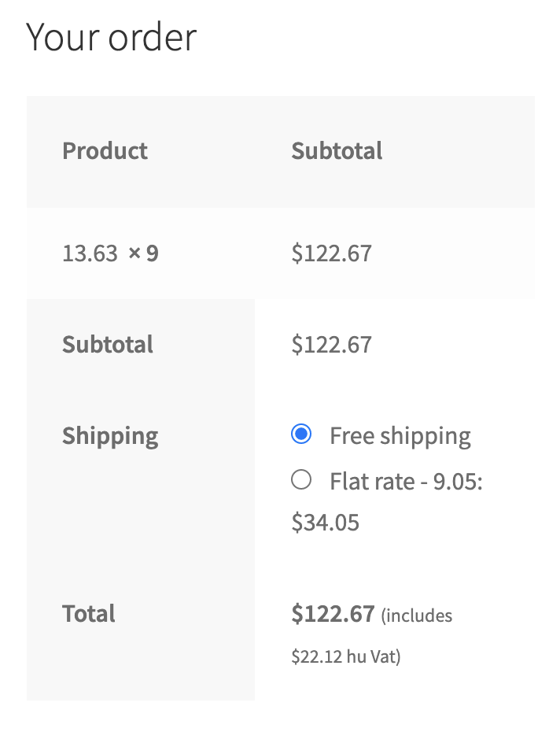Click the Subtotal row label
Viewport: 560px width, 732px height.
108,344
